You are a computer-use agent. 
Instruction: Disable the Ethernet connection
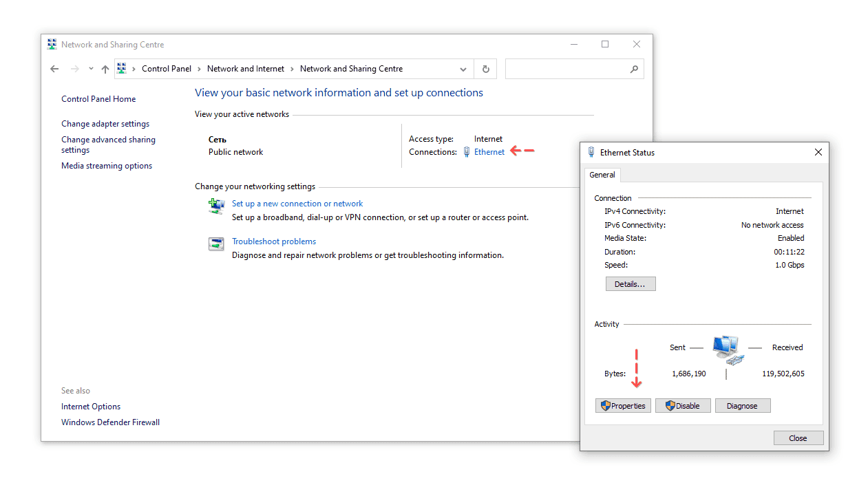(683, 406)
